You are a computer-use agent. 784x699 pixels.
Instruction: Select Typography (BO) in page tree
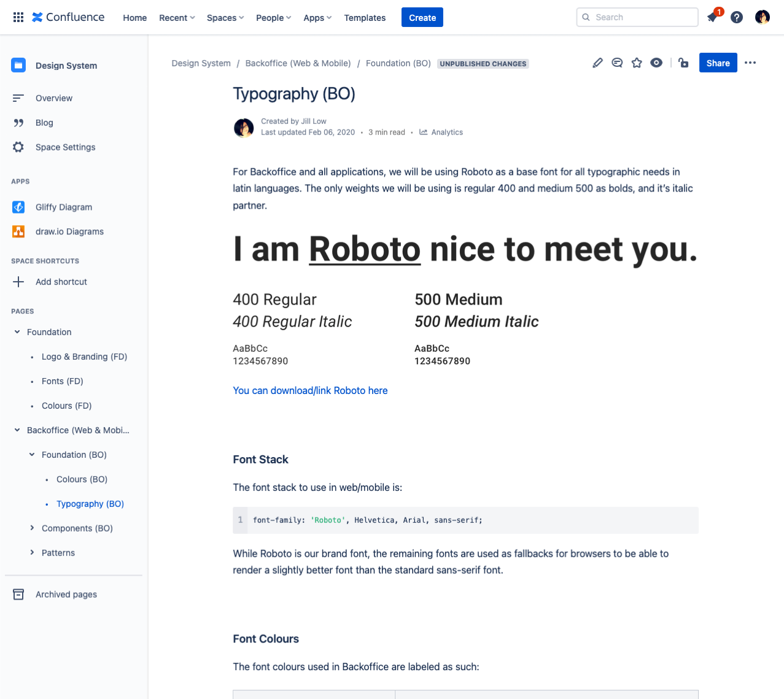click(90, 504)
